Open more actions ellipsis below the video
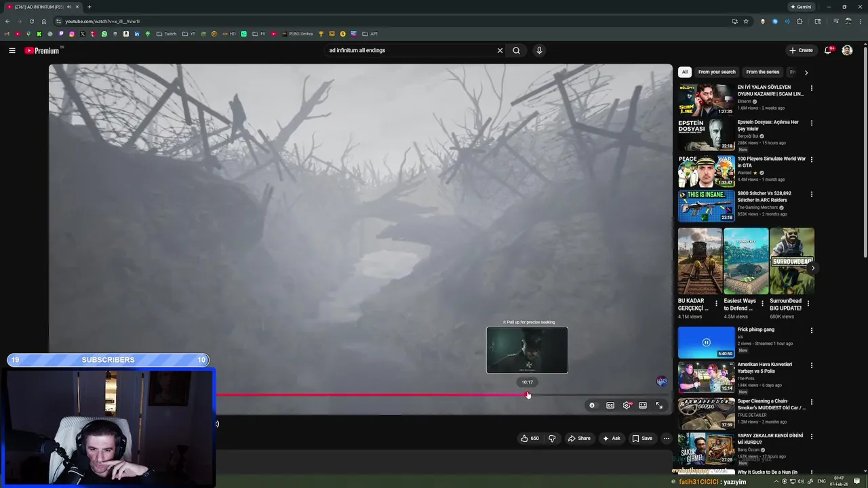Screen dimensions: 868x488 [666, 439]
